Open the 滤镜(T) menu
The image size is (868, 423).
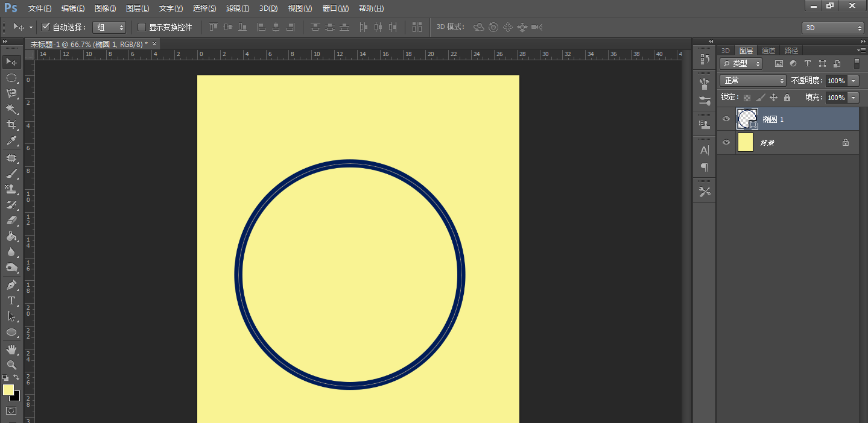pos(237,8)
